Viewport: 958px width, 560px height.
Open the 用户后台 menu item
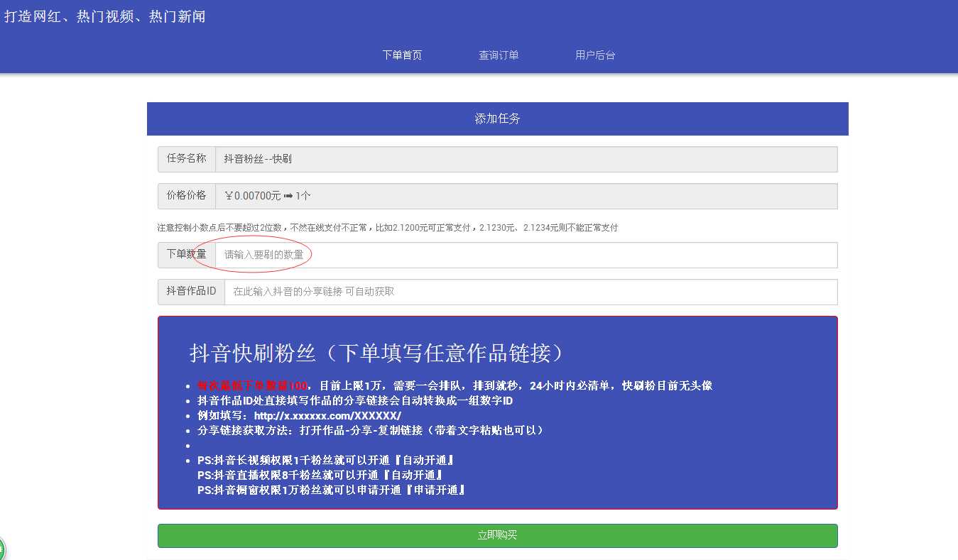595,55
